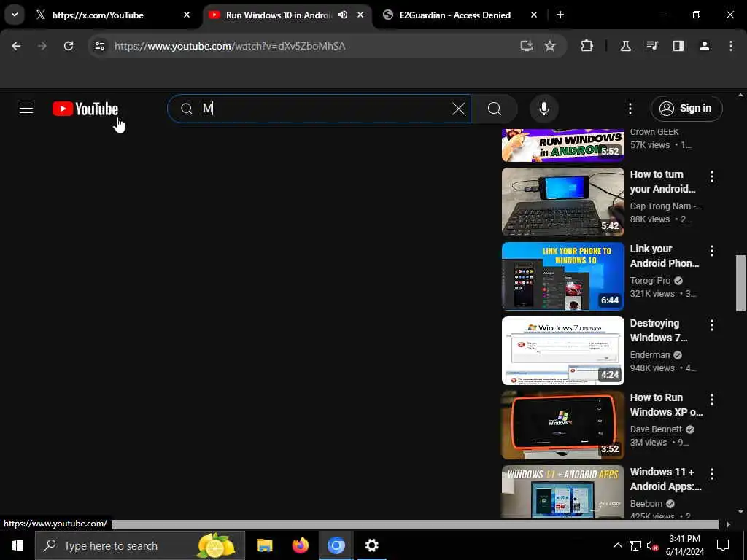Open Windows 11 + Android Apps thumbnail
The image size is (747, 560).
pos(562,492)
